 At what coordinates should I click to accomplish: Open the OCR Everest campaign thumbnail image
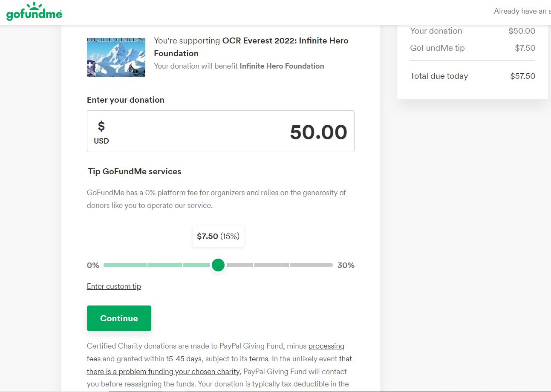coord(116,57)
